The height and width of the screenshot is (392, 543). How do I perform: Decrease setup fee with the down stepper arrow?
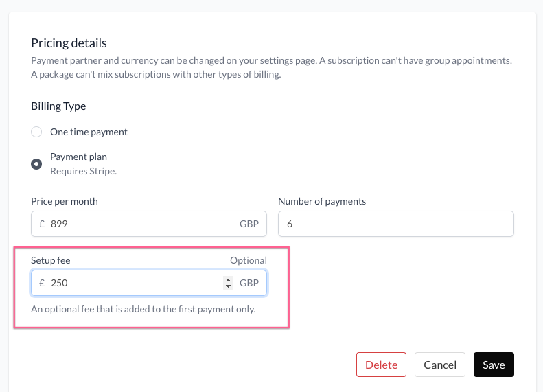tap(229, 286)
